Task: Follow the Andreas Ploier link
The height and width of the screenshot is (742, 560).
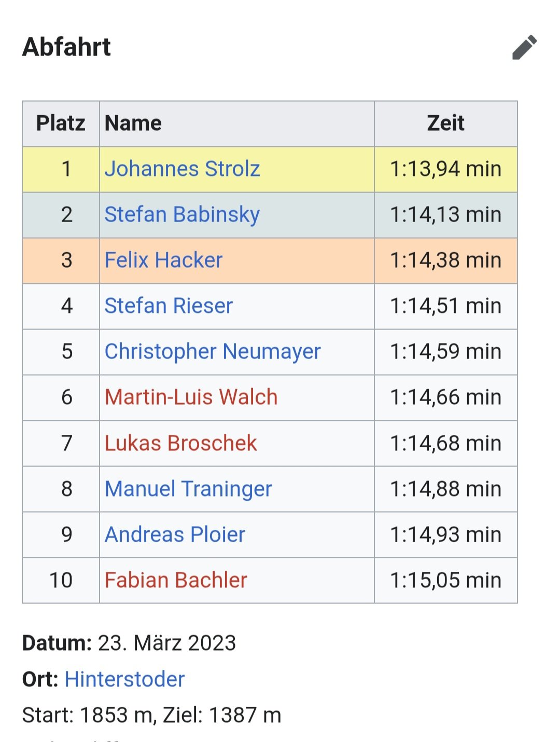Action: (x=175, y=535)
